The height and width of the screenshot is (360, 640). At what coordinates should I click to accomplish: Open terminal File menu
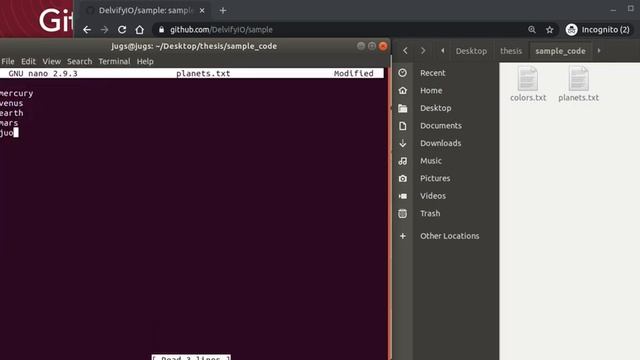pyautogui.click(x=8, y=61)
